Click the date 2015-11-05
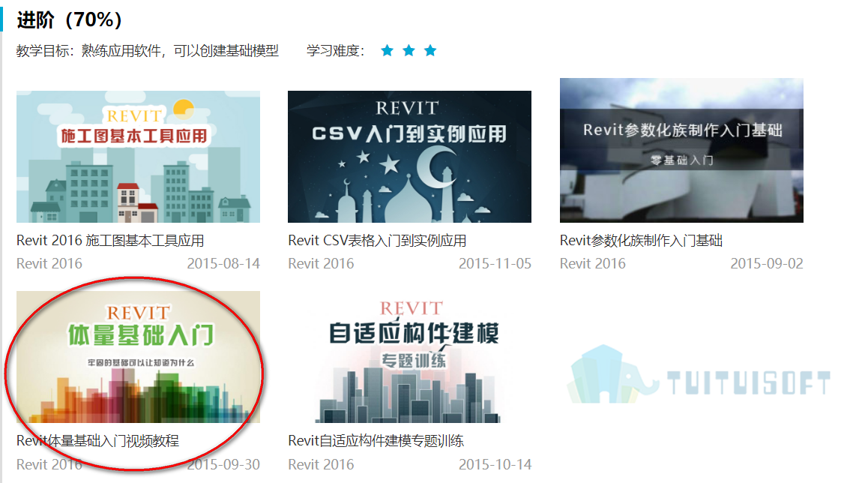The image size is (868, 483). coord(495,264)
